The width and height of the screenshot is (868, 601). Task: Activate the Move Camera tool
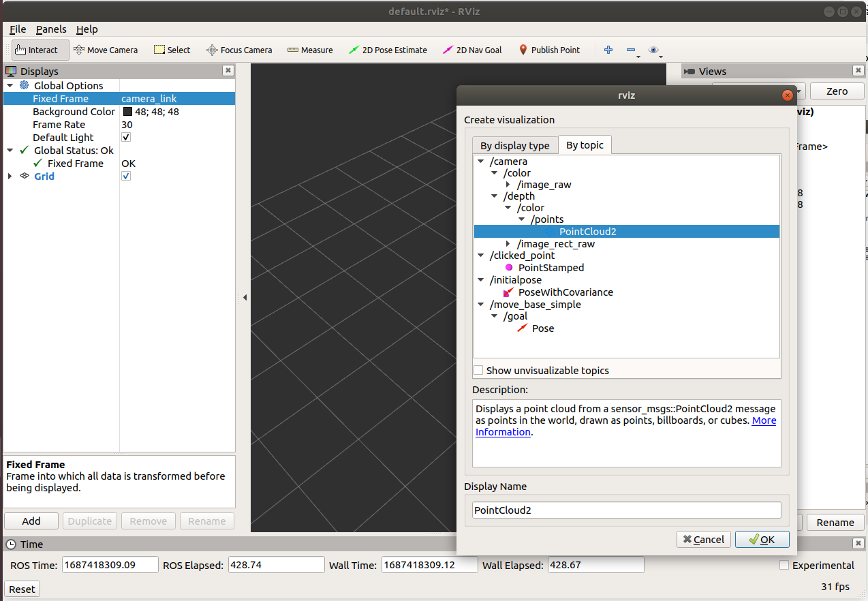click(106, 50)
